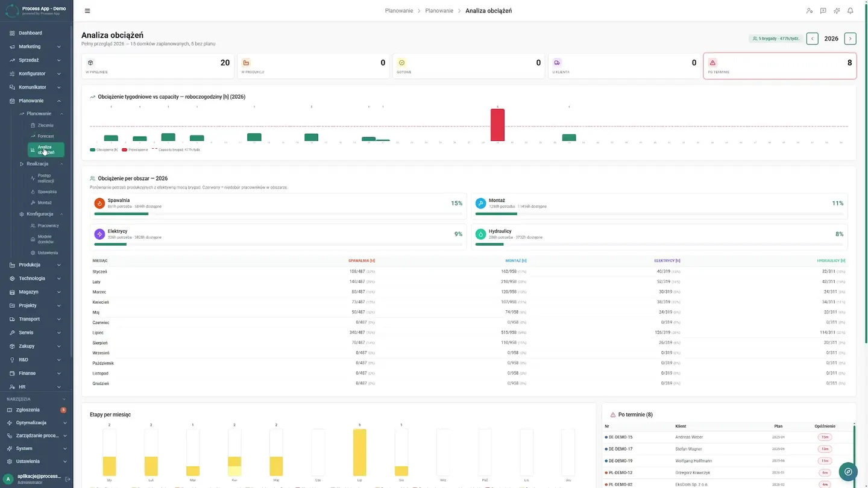Open the notifications bell
Image resolution: width=868 pixels, height=488 pixels.
point(851,11)
